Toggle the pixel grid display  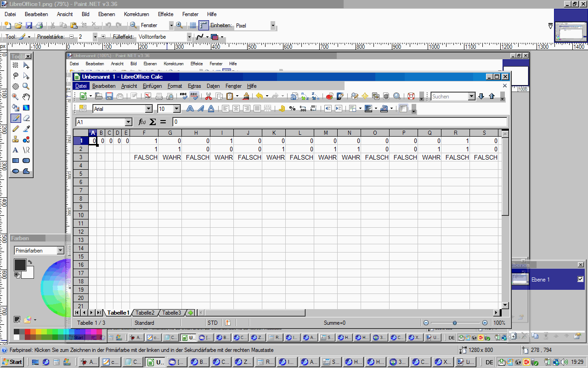coord(193,25)
